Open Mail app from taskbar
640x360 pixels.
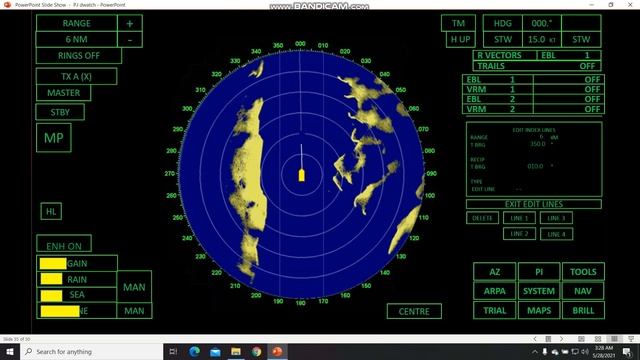point(215,351)
